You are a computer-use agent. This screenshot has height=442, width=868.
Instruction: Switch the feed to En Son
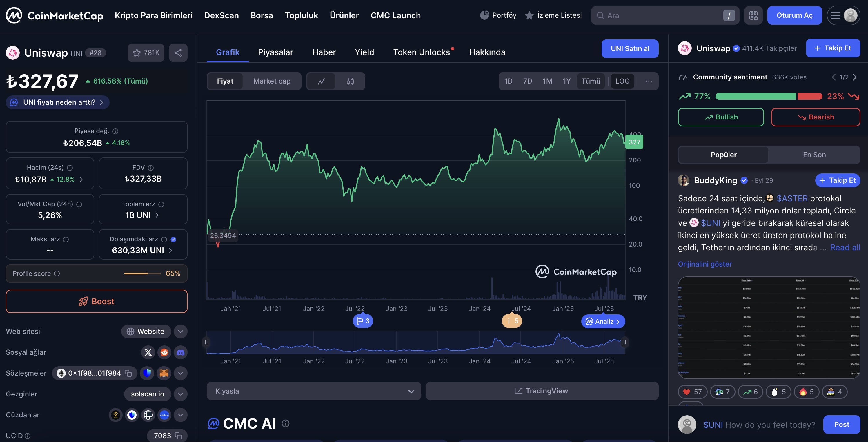(x=814, y=155)
